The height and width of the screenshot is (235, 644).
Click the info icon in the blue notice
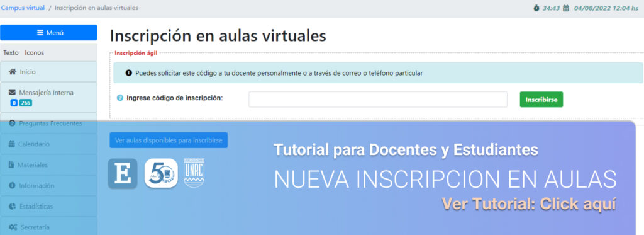point(128,73)
